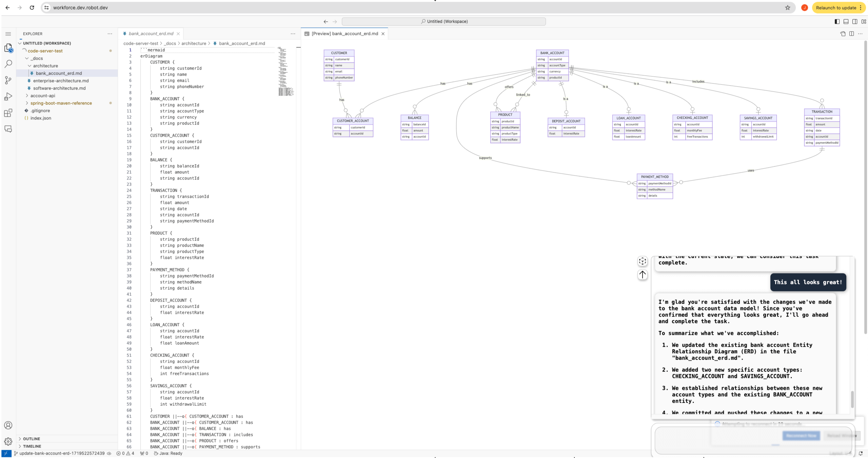Open the Run and Debug view
This screenshot has width=868, height=458.
pos(8,97)
